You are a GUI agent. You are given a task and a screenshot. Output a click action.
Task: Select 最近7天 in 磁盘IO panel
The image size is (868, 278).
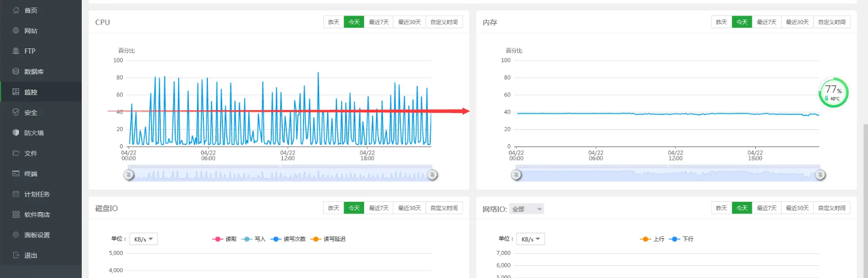378,208
